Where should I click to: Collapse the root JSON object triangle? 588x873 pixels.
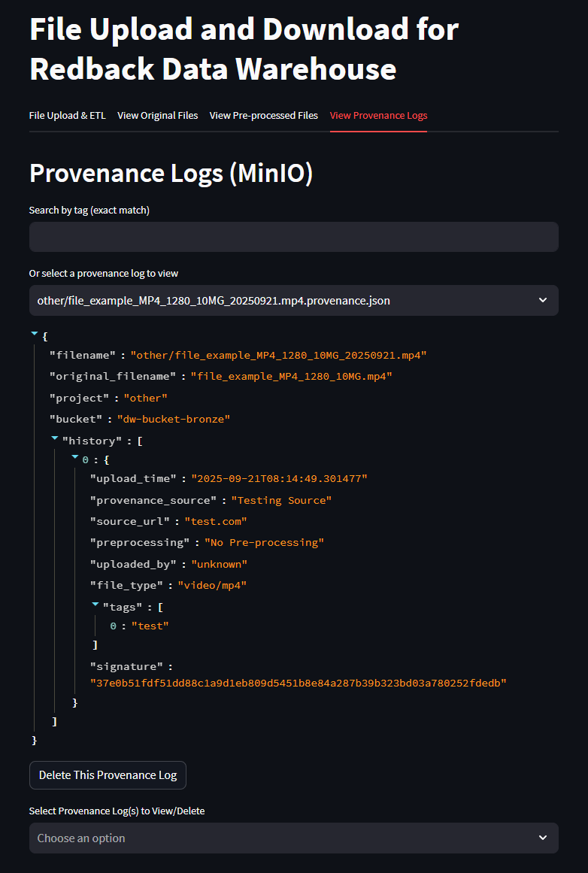click(35, 334)
